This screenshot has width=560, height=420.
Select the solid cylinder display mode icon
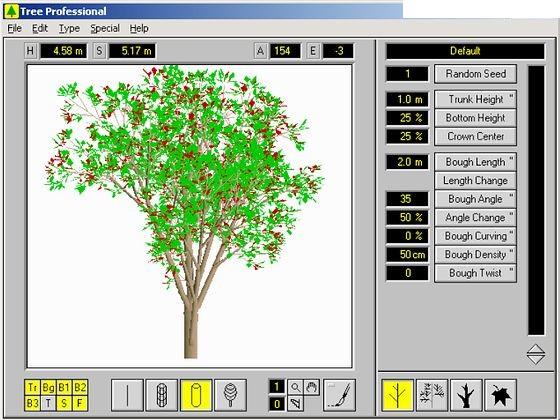pos(196,395)
